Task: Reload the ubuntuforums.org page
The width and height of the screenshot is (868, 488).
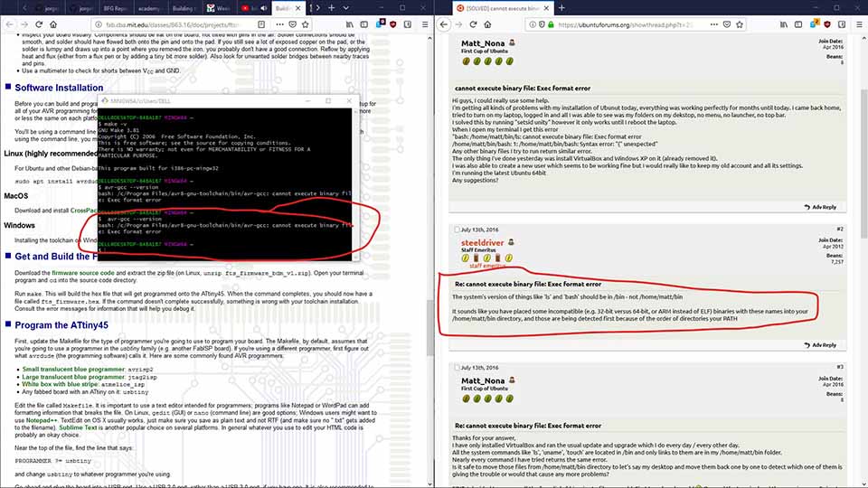Action: click(473, 24)
